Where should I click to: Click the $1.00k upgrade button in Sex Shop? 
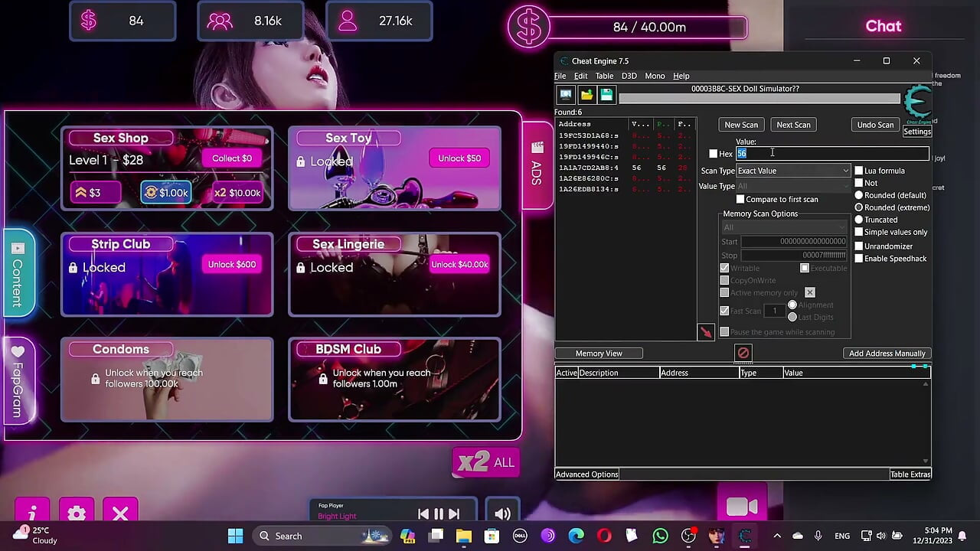pyautogui.click(x=166, y=193)
